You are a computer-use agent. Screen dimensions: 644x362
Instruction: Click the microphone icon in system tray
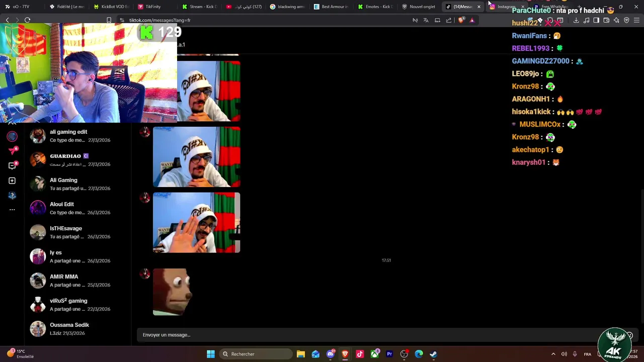[575, 354]
